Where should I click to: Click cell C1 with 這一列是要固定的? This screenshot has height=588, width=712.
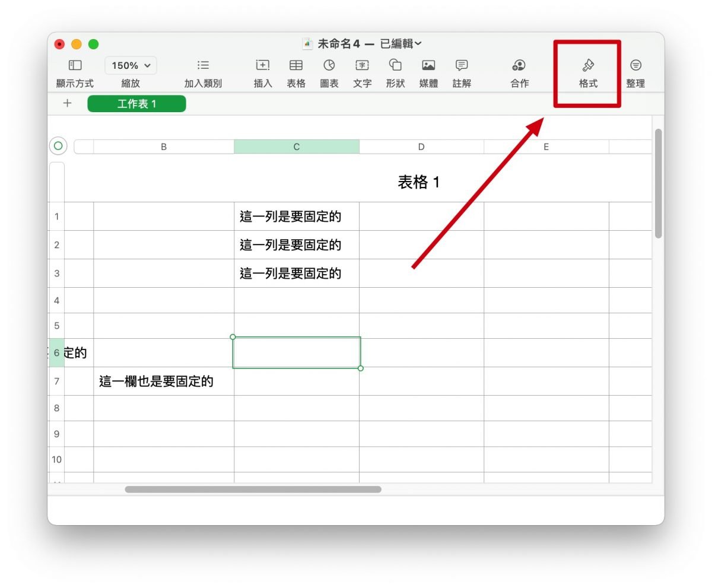click(297, 217)
